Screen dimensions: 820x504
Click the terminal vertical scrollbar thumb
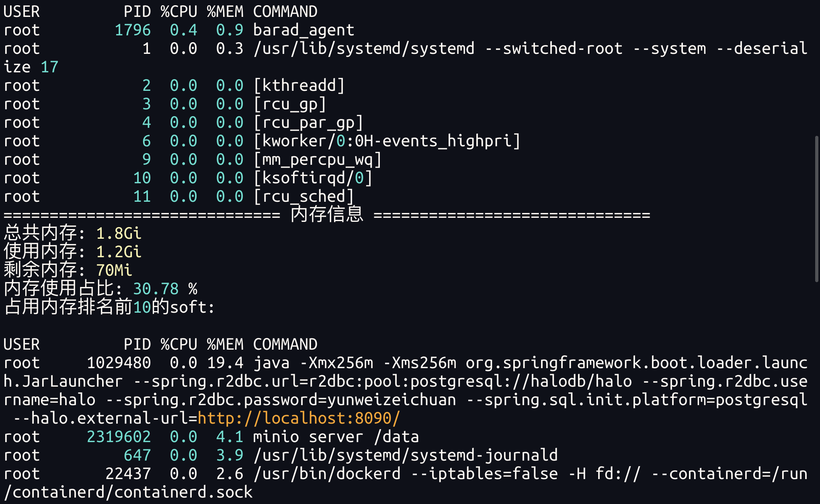(816, 209)
